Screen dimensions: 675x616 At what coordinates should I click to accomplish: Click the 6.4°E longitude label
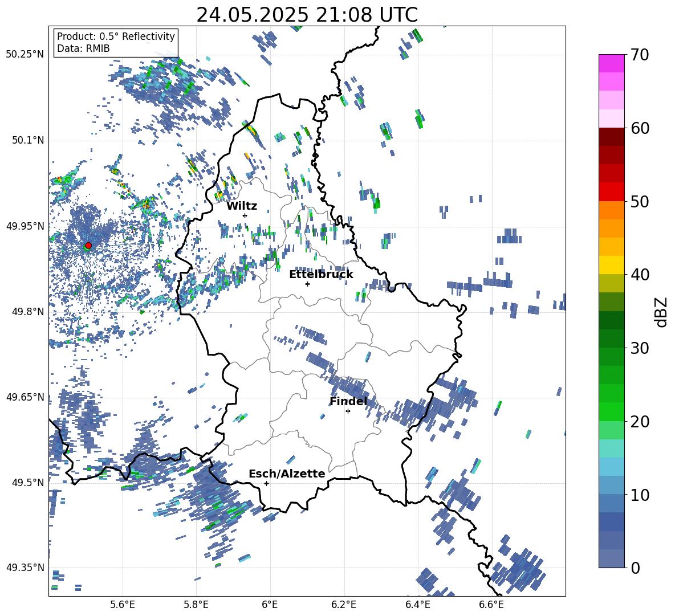[x=417, y=605]
